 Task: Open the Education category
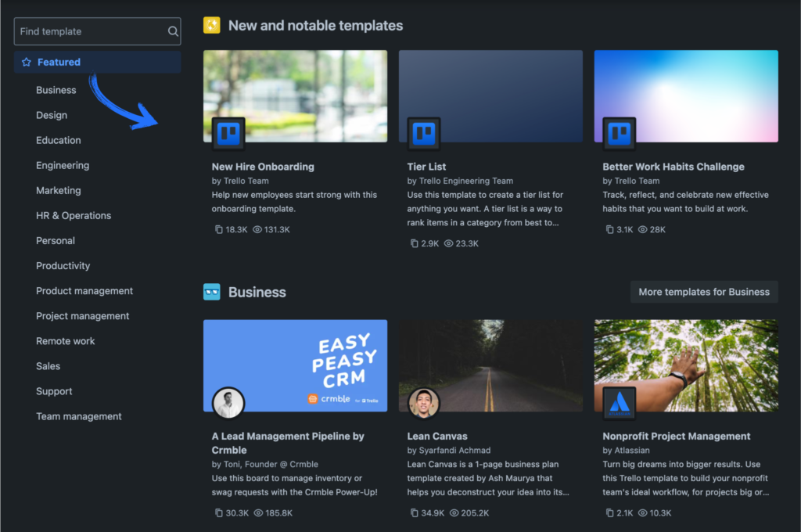click(x=58, y=140)
